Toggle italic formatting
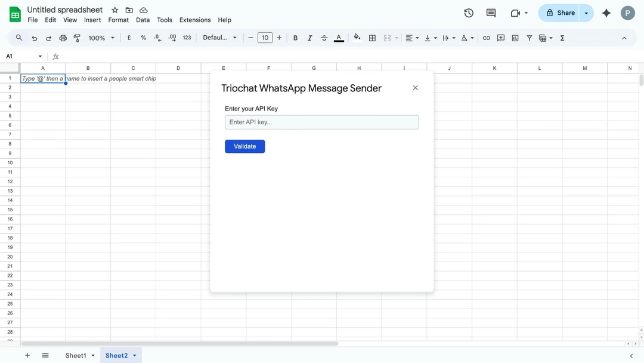644x363 pixels. [x=309, y=38]
